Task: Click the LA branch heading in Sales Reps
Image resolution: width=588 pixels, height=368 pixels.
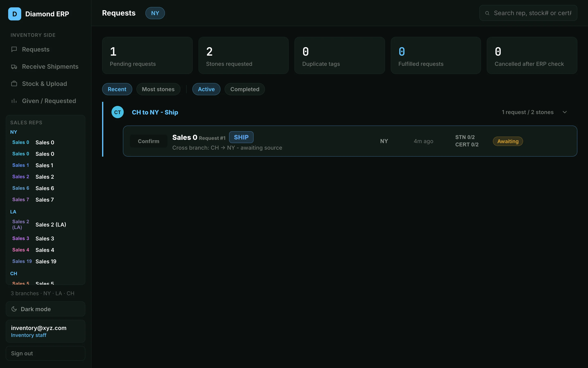Action: (x=13, y=212)
